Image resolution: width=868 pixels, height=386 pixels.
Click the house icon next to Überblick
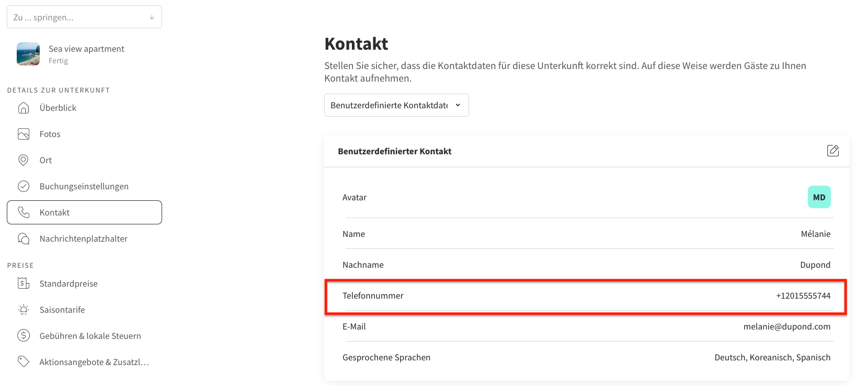[x=24, y=108]
